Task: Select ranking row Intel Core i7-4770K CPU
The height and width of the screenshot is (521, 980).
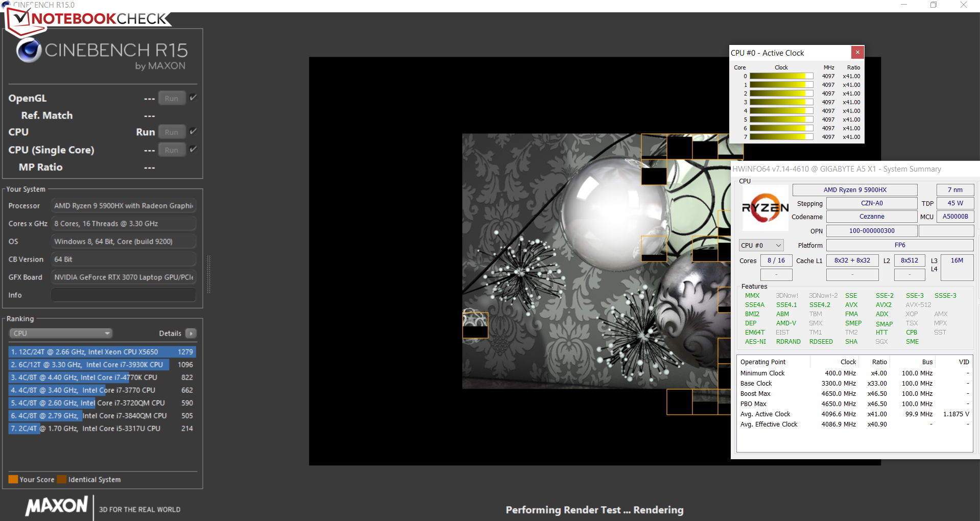Action: (102, 377)
